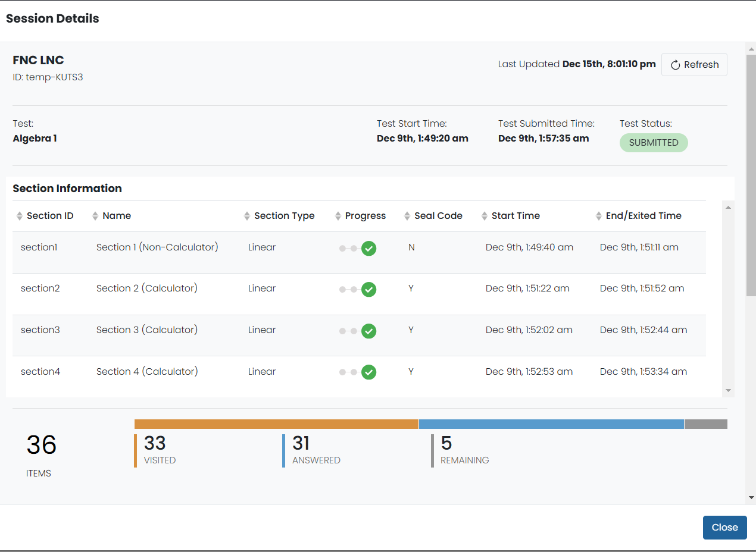Click section4 progress complete icon

click(x=369, y=373)
